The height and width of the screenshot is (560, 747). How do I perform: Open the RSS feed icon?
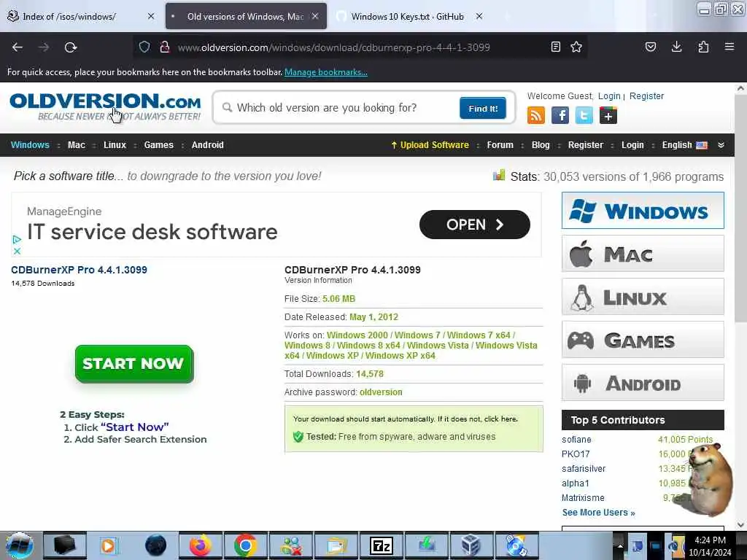pos(536,115)
